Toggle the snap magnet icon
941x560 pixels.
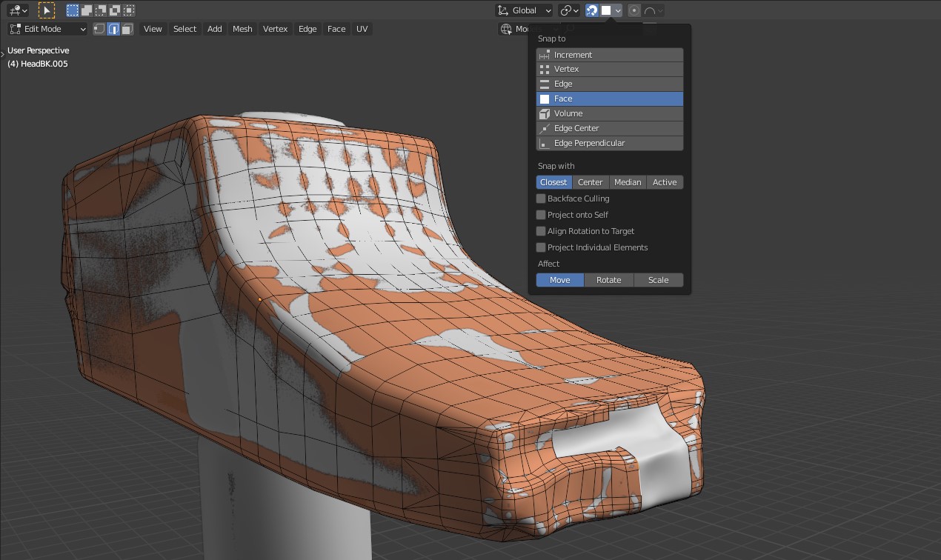592,10
